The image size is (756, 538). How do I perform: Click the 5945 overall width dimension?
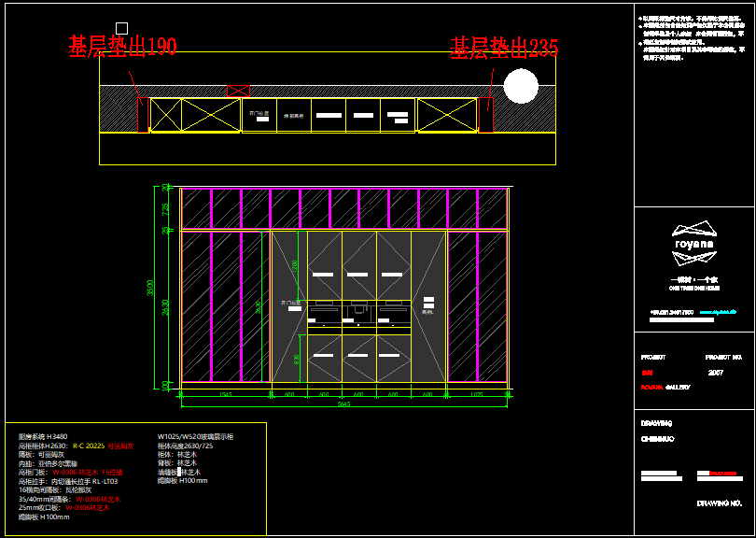tap(343, 404)
